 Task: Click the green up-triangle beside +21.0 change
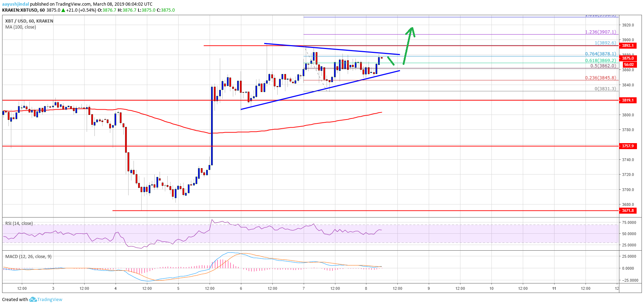[63, 10]
